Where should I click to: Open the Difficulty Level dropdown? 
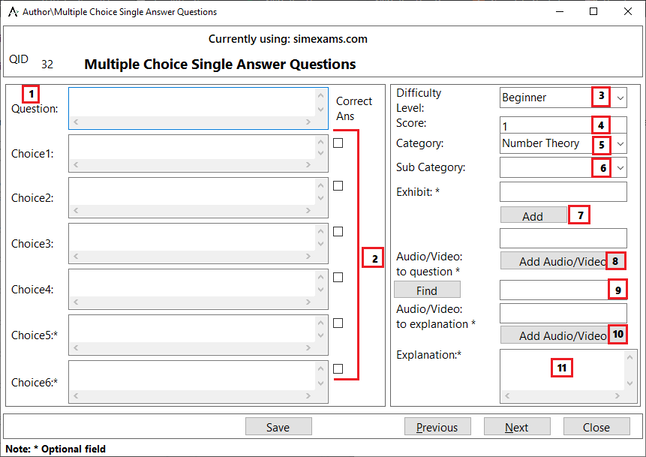620,98
